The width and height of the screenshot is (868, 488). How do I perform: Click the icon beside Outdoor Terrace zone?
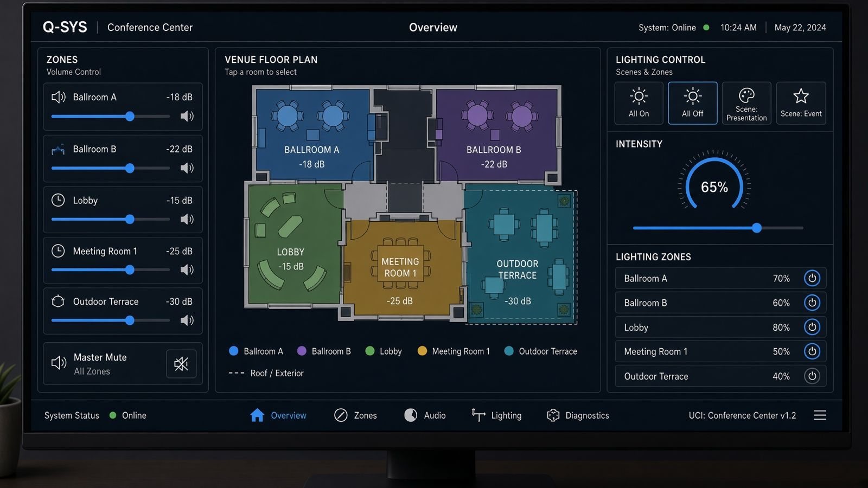pyautogui.click(x=58, y=301)
